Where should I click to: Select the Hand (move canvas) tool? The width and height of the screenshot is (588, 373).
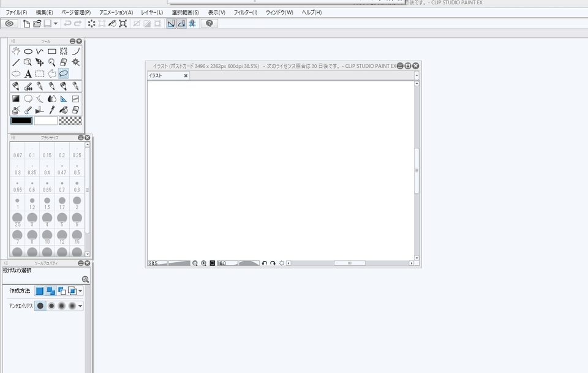pos(16,51)
